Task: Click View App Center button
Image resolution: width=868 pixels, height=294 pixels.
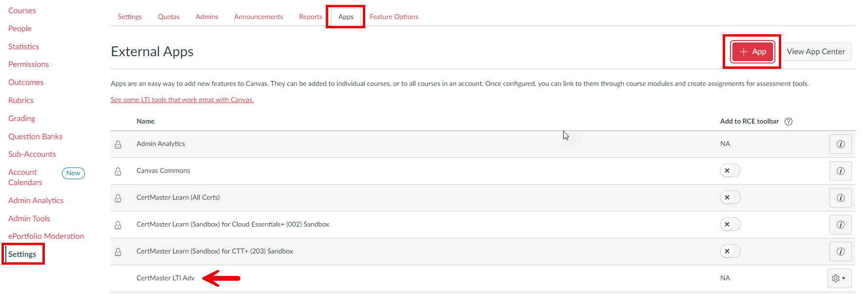Action: (816, 51)
